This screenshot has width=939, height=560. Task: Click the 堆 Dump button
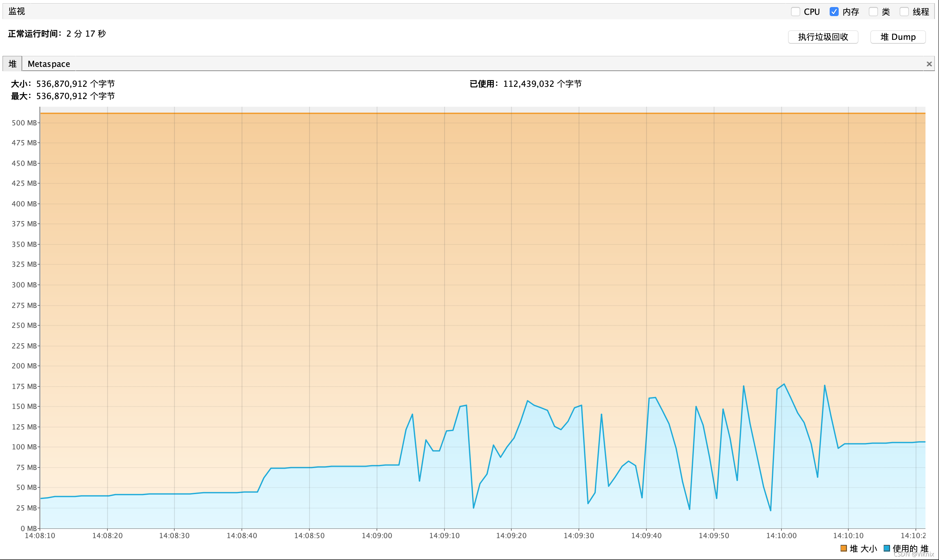point(898,37)
